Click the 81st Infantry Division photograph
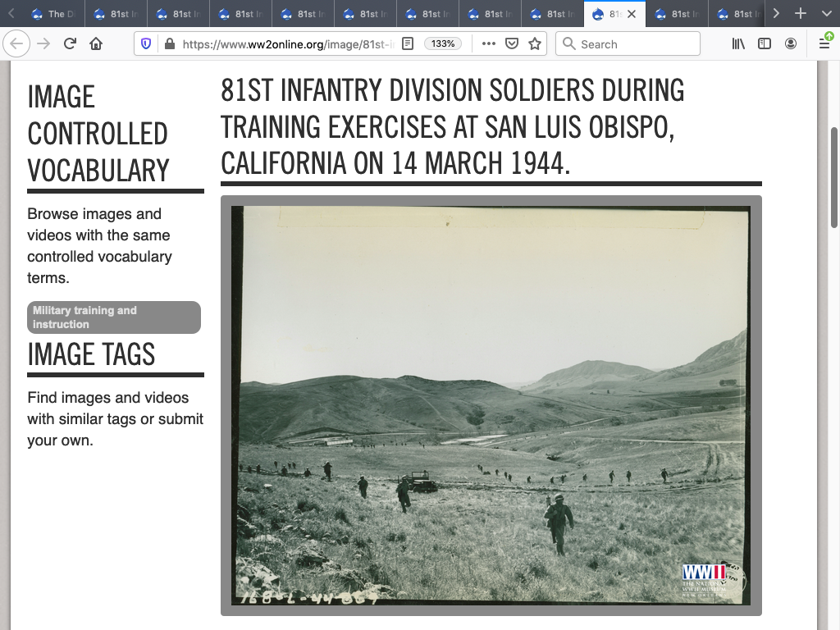Screen dimensions: 840x630 click(491, 405)
